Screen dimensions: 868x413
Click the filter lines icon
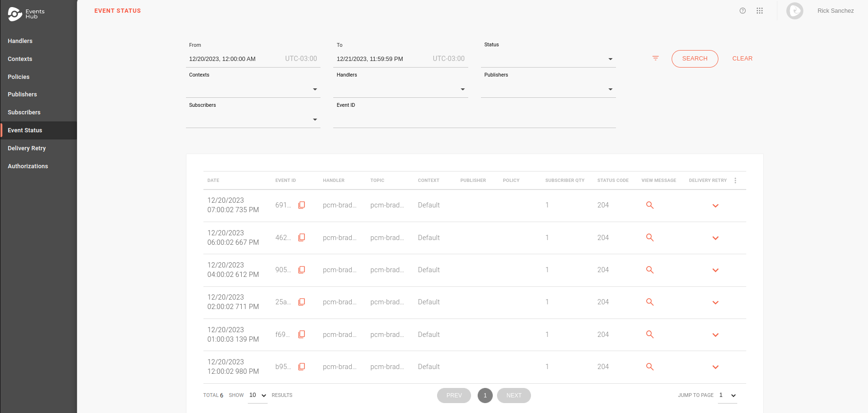click(655, 58)
